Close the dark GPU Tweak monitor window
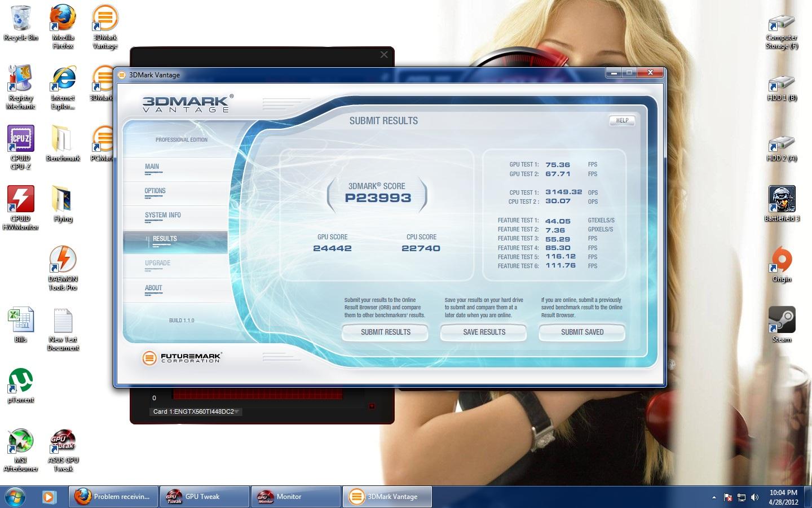Image resolution: width=812 pixels, height=508 pixels. [384, 55]
